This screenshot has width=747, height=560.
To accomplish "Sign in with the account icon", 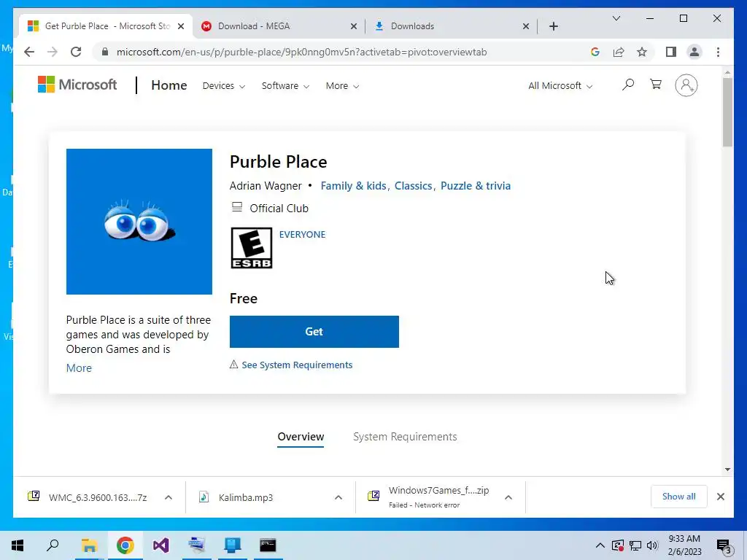I will (686, 85).
